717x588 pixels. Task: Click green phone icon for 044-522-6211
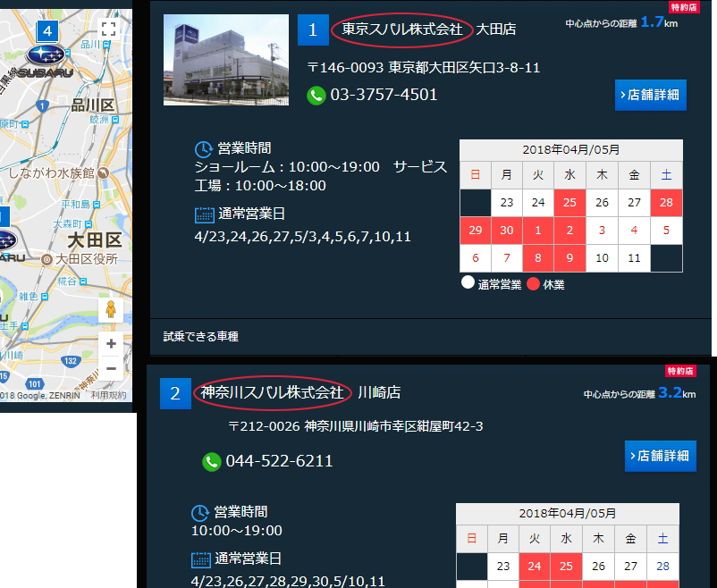(212, 461)
